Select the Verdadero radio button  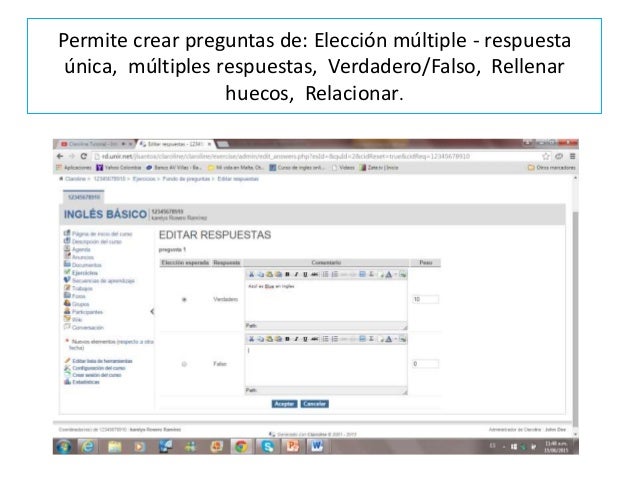pyautogui.click(x=184, y=300)
